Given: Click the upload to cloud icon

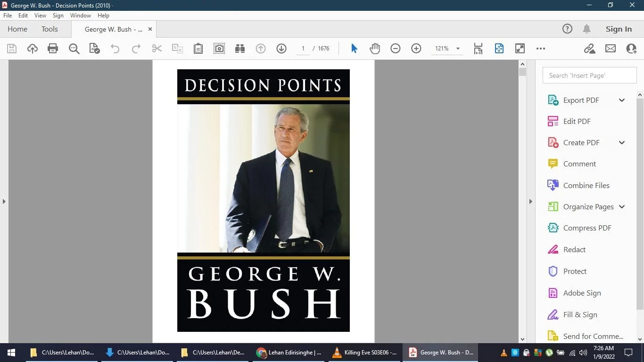Looking at the screenshot, I should (x=33, y=49).
